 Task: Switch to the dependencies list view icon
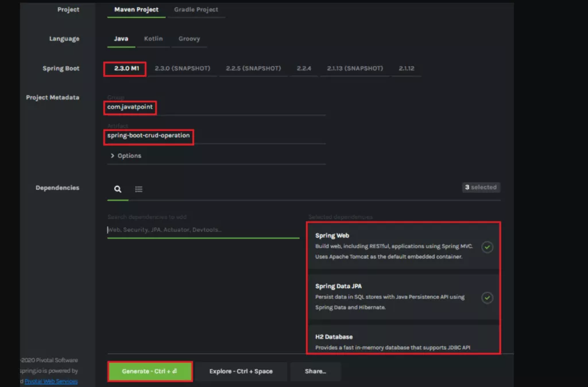tap(139, 189)
